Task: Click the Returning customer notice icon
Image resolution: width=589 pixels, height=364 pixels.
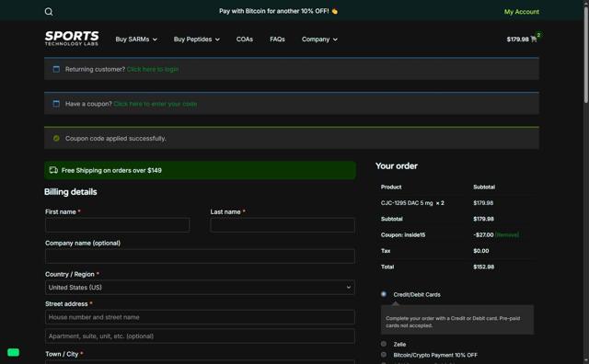Action: [56, 69]
